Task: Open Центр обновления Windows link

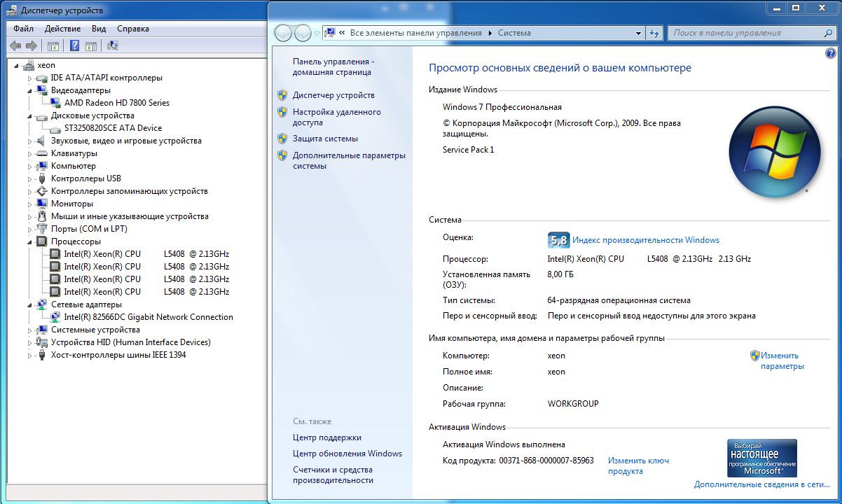Action: (347, 454)
